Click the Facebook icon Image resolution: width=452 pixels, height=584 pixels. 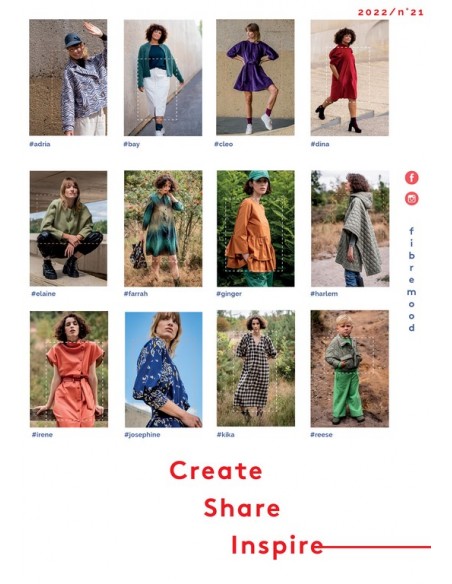(x=411, y=178)
